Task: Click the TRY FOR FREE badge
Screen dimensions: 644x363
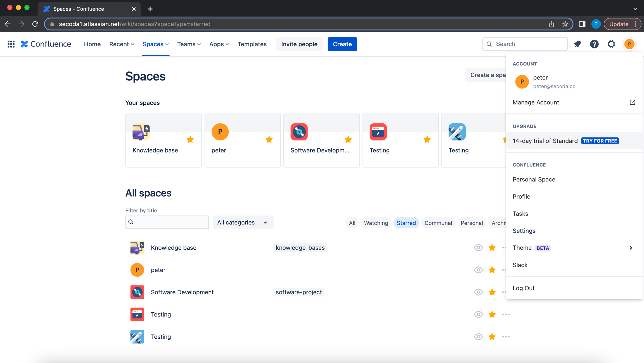Action: [600, 141]
